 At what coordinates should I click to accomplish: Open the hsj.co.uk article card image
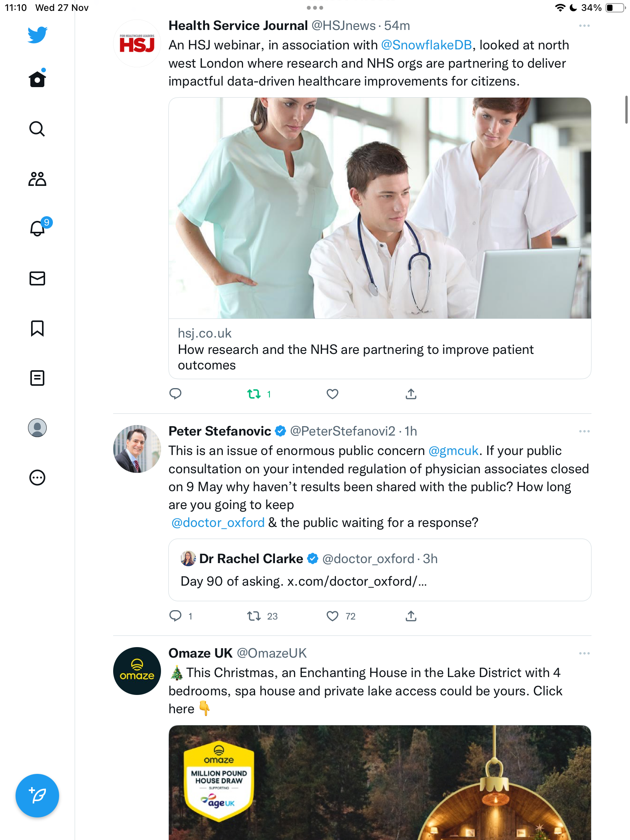coord(380,208)
